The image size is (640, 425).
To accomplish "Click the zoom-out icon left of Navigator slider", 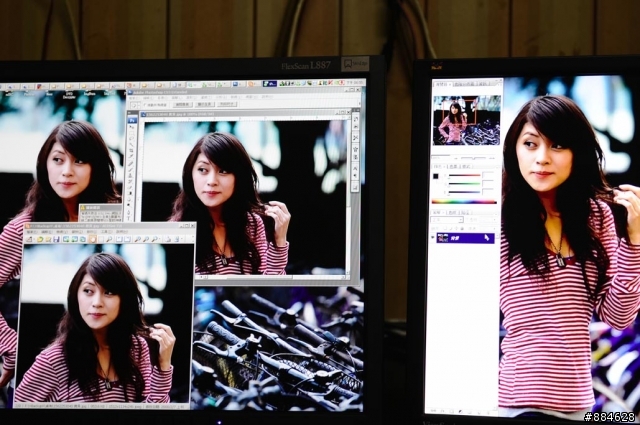I will coord(456,158).
